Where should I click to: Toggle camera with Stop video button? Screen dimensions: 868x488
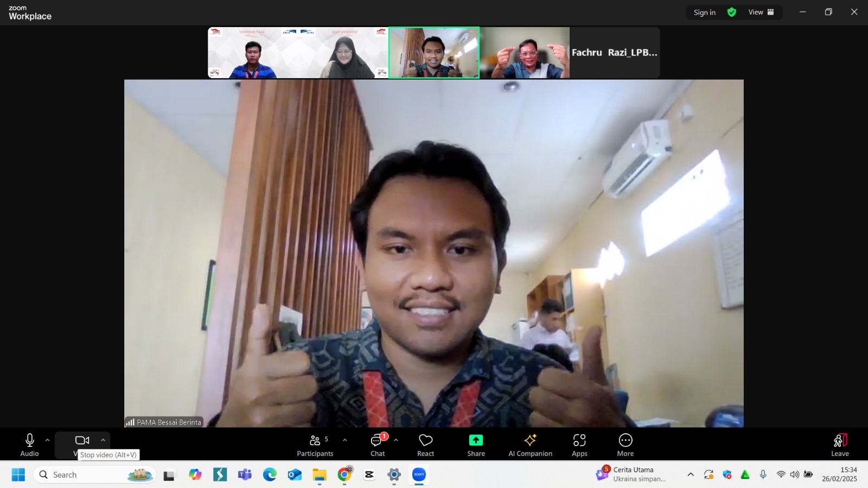(82, 441)
